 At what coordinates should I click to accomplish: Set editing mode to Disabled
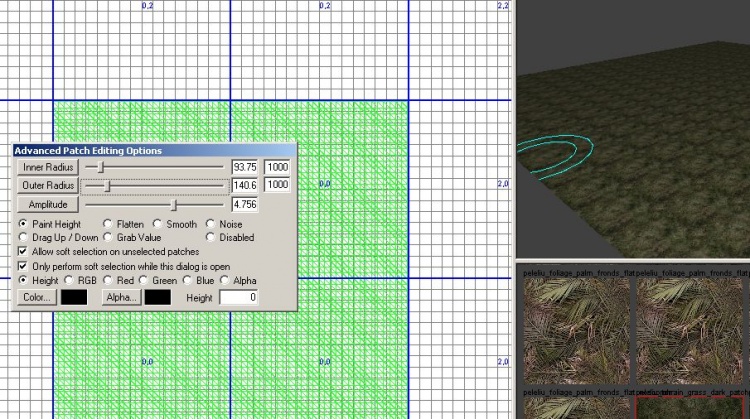click(211, 238)
